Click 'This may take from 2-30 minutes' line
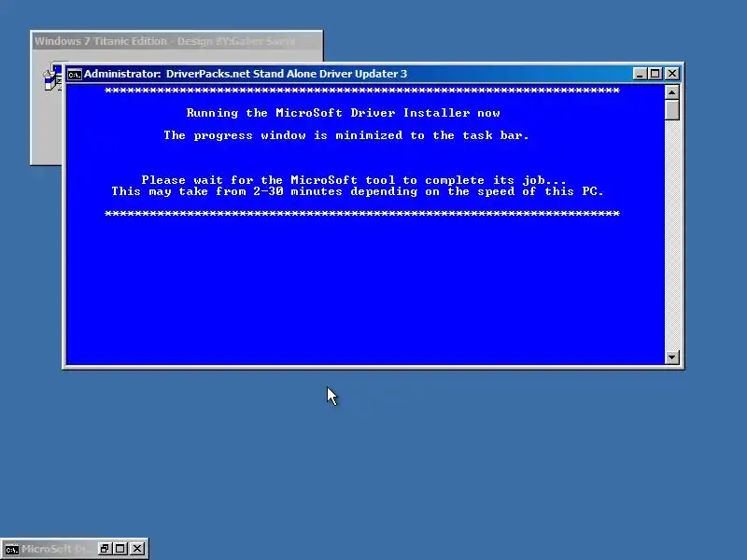 pyautogui.click(x=358, y=191)
